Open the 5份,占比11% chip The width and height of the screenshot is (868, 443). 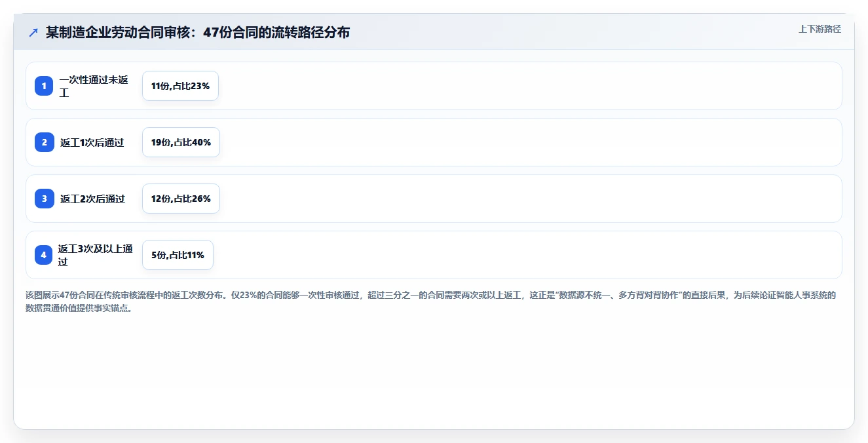click(178, 255)
